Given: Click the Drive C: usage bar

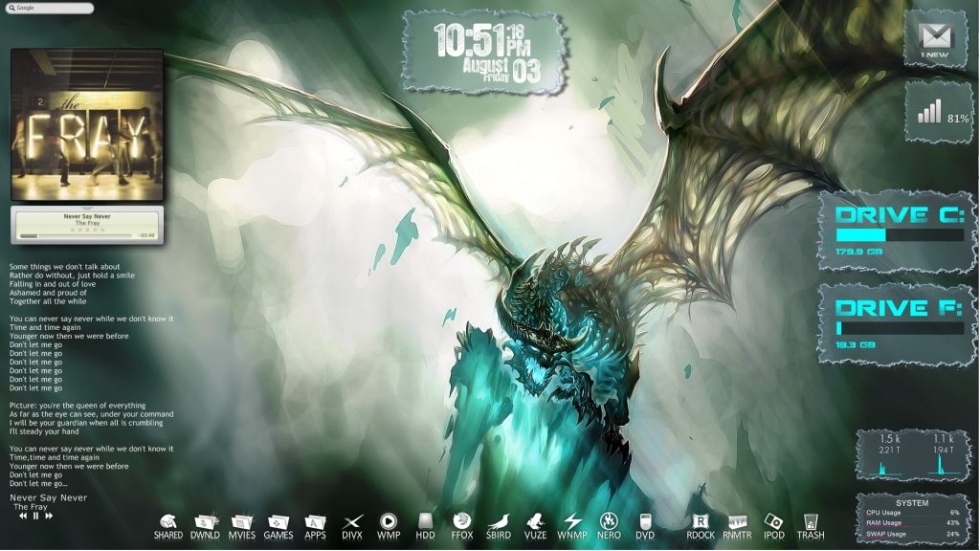Looking at the screenshot, I should pyautogui.click(x=900, y=235).
